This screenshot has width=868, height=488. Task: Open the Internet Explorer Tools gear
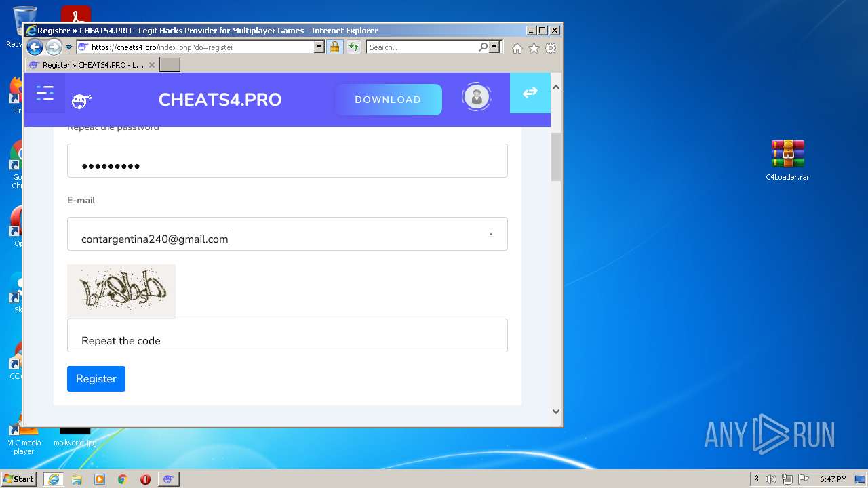tap(551, 48)
